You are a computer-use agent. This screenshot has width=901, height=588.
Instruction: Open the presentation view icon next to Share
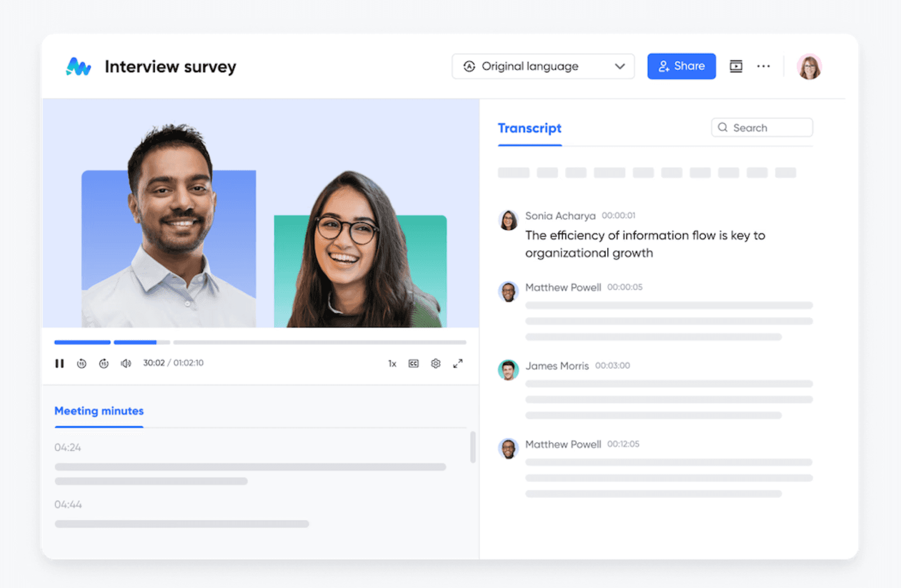(736, 66)
